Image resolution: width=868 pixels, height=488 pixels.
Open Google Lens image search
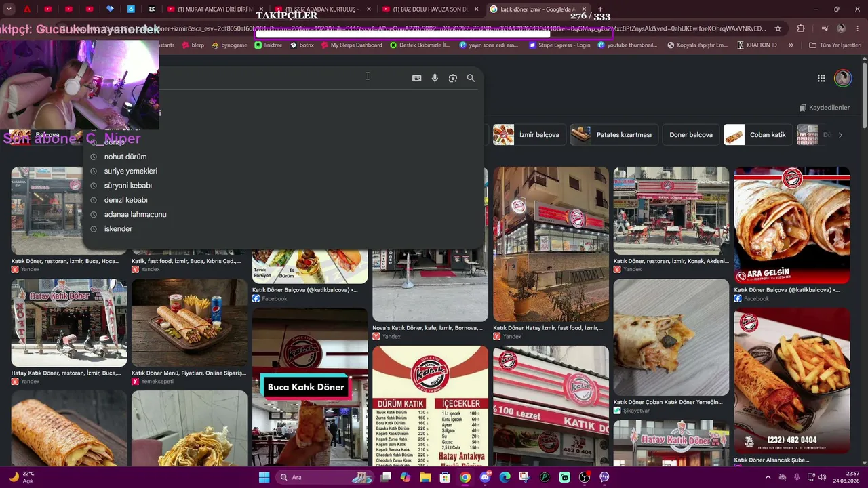(453, 78)
